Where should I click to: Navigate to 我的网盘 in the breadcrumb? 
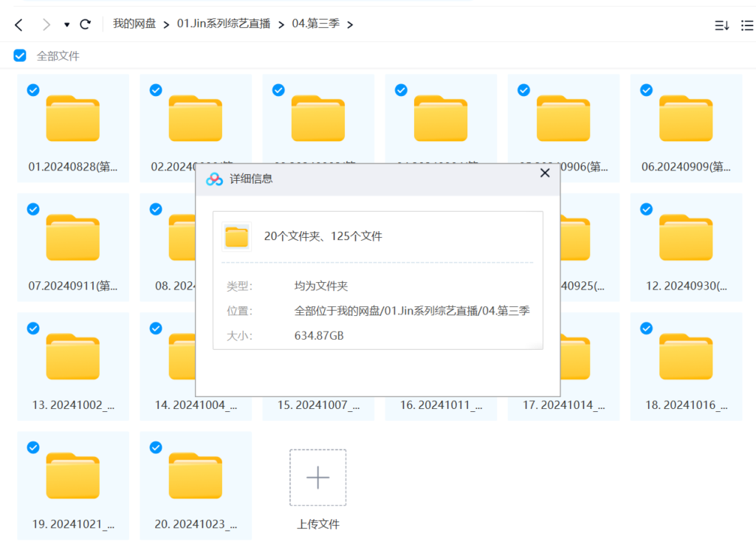point(134,24)
